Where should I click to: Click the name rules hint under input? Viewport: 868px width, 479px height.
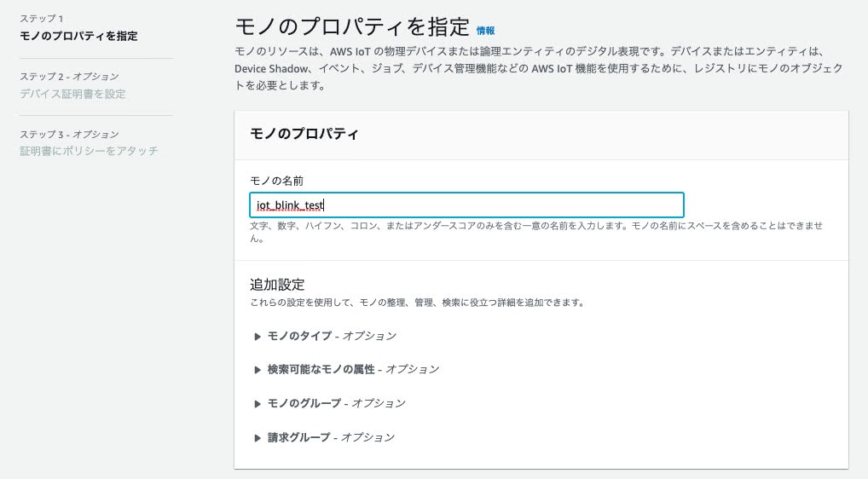pos(535,232)
